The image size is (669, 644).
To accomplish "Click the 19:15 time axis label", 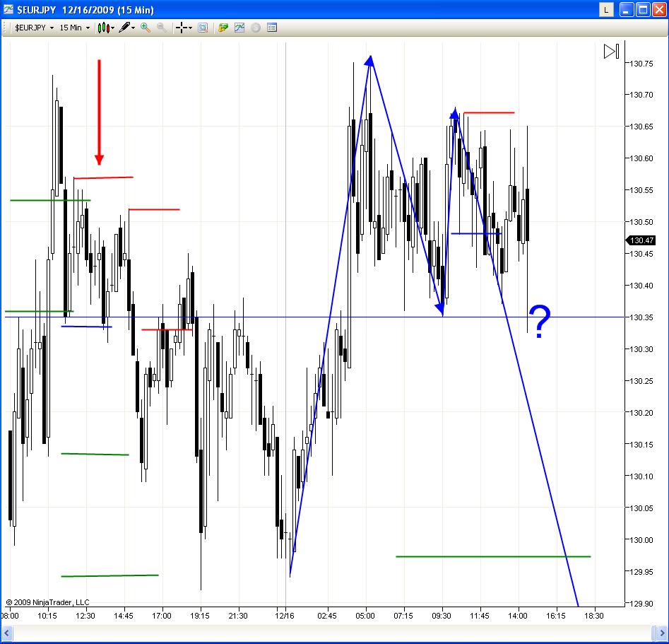I will [200, 616].
